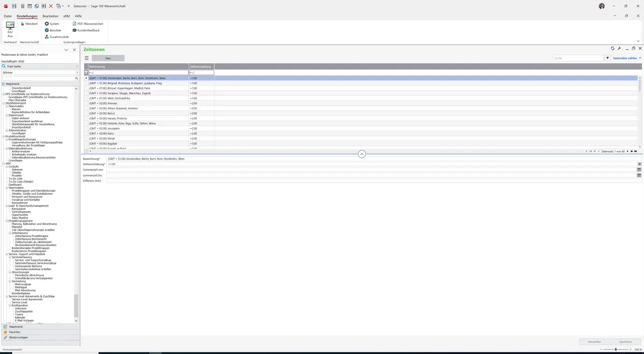Click the Suche search field
644x354 pixels.
[578, 58]
